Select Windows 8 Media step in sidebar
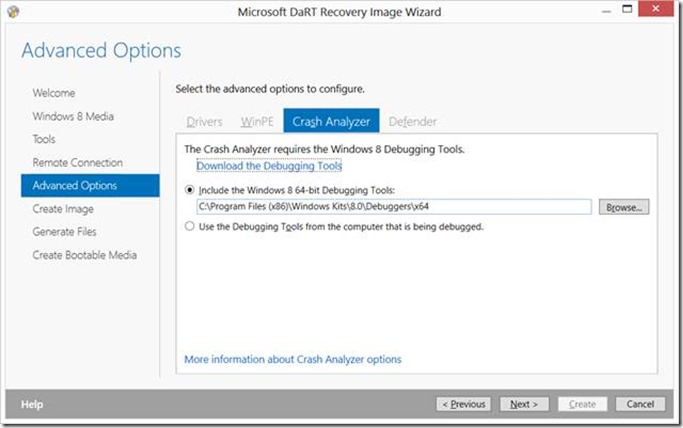Viewport: 683px width, 428px height. (73, 116)
